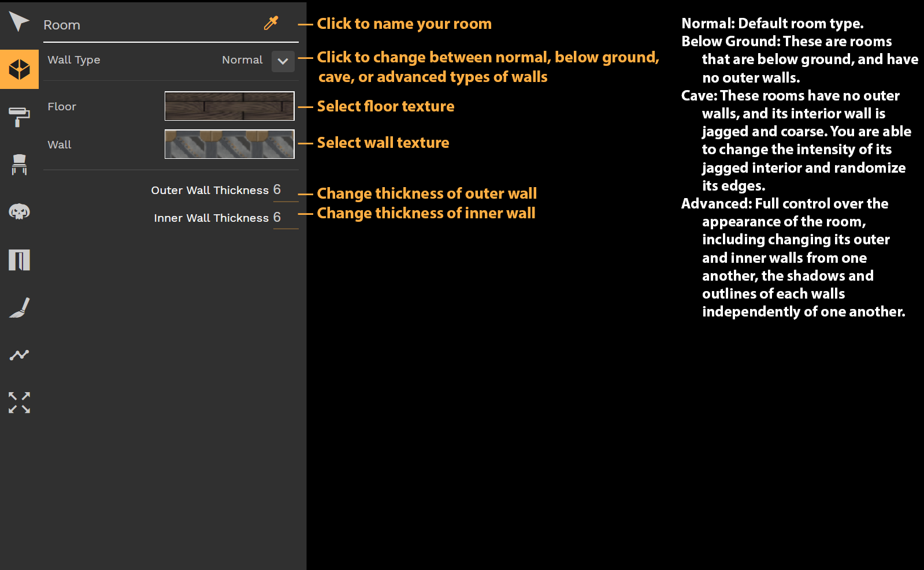Activate the Room cube tool
The height and width of the screenshot is (570, 924).
click(19, 69)
